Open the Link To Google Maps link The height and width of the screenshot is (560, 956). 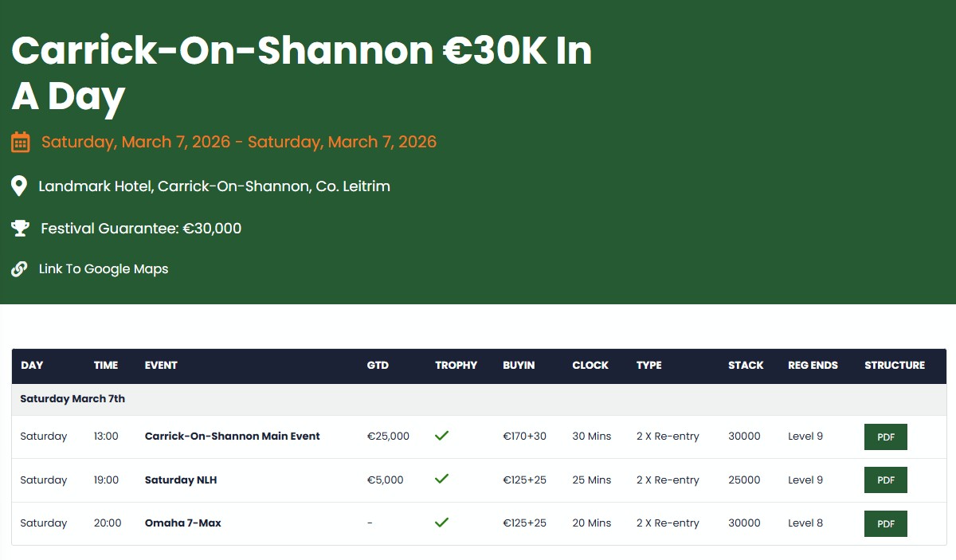(104, 269)
